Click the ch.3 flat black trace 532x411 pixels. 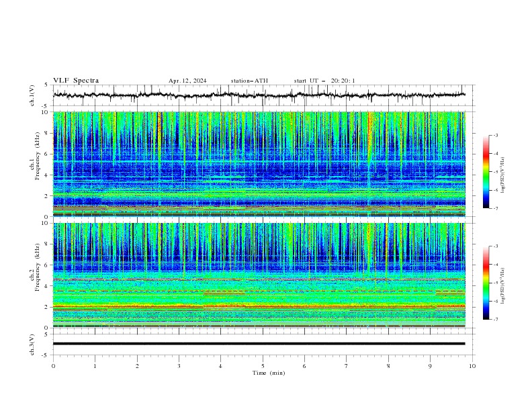[259, 344]
